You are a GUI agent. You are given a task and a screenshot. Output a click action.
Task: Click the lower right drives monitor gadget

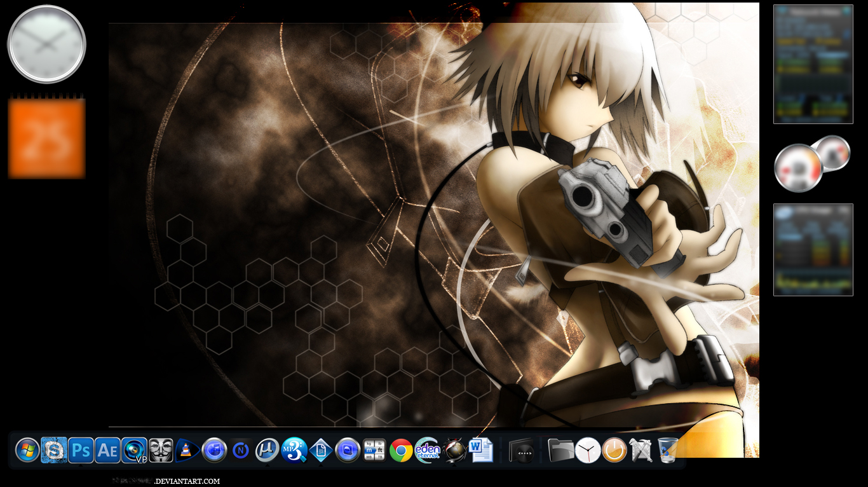pyautogui.click(x=813, y=249)
